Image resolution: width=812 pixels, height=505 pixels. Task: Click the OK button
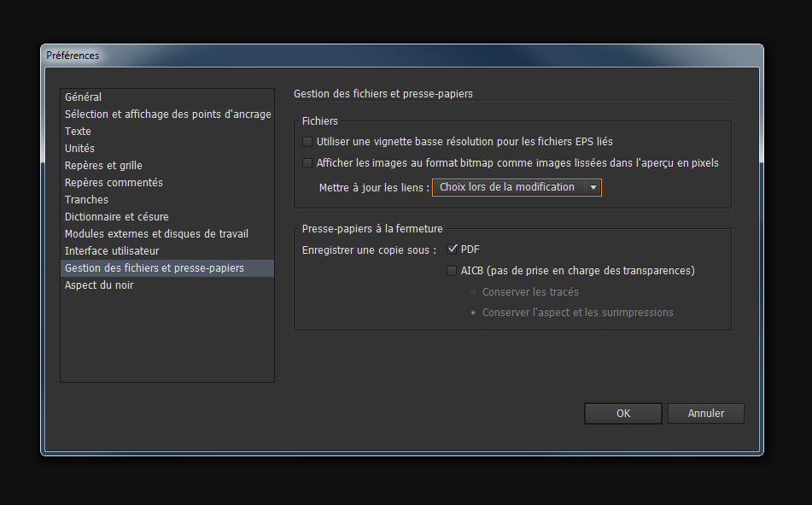coord(622,413)
